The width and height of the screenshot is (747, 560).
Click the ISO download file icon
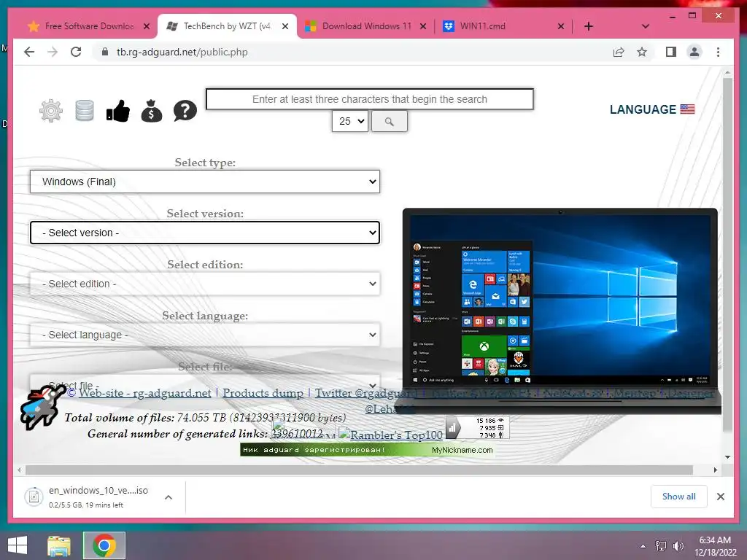pos(34,497)
